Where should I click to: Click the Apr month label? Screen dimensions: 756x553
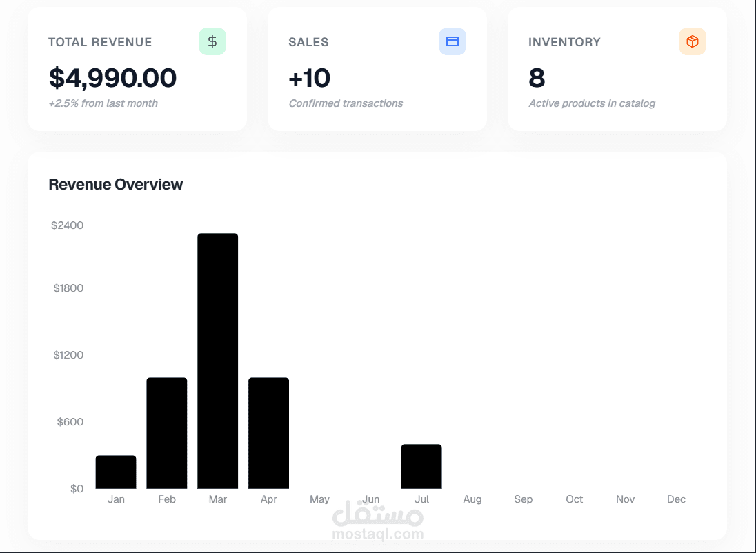pos(268,499)
